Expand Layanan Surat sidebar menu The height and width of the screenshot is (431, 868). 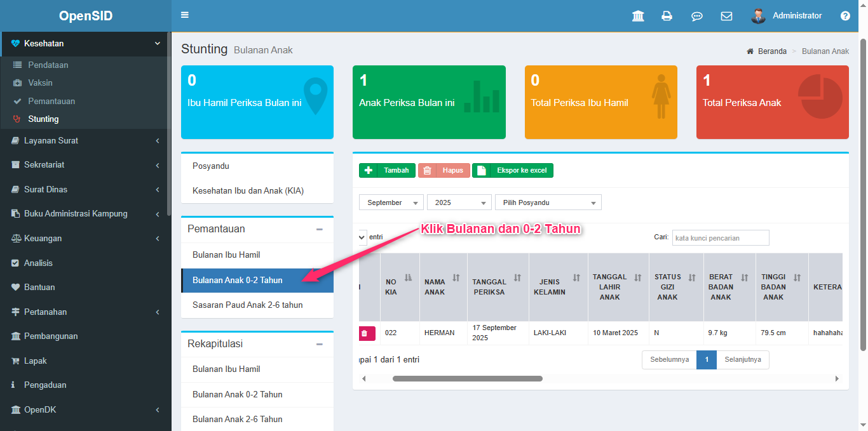[x=85, y=141]
